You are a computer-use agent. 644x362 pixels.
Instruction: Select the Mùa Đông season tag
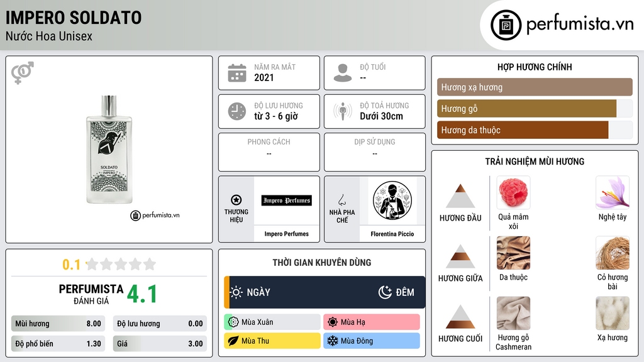tap(371, 341)
